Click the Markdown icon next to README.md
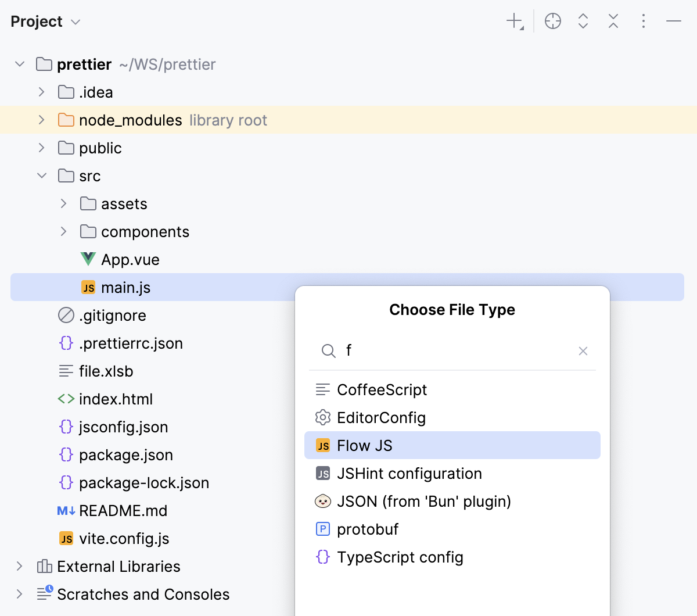697x616 pixels. (x=66, y=511)
